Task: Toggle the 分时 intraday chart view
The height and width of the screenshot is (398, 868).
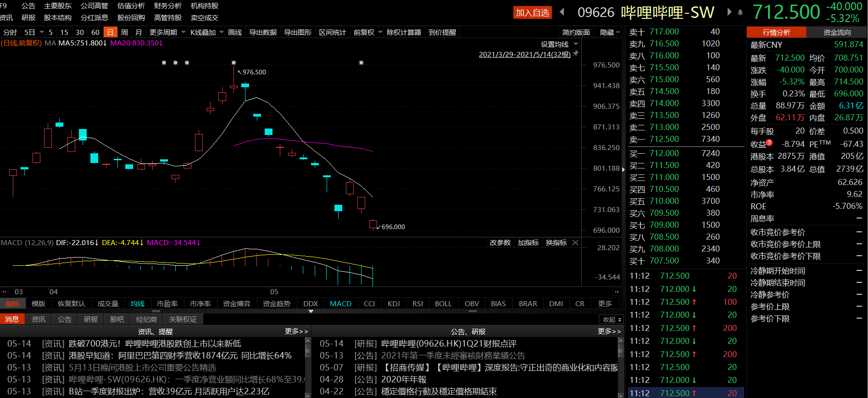Action: [10, 32]
